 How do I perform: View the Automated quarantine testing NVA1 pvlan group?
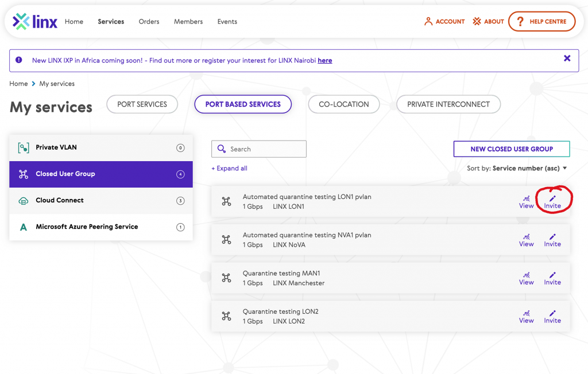pos(526,240)
